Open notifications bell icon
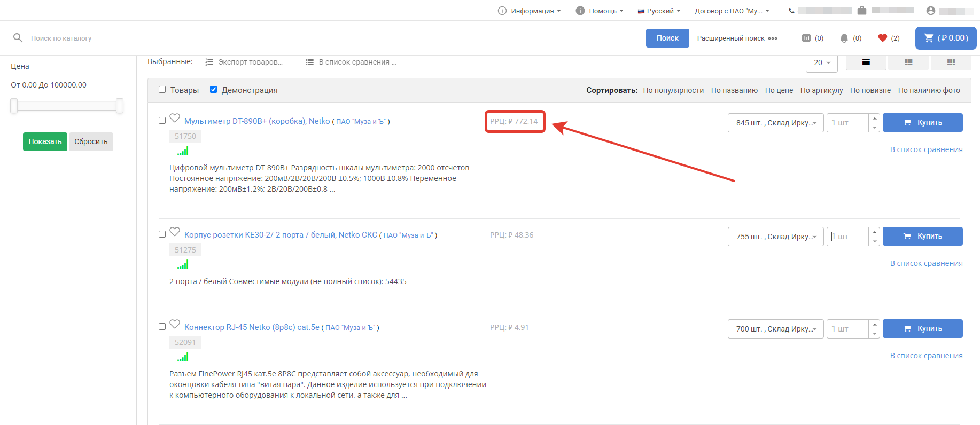The height and width of the screenshot is (425, 980). pyautogui.click(x=844, y=38)
